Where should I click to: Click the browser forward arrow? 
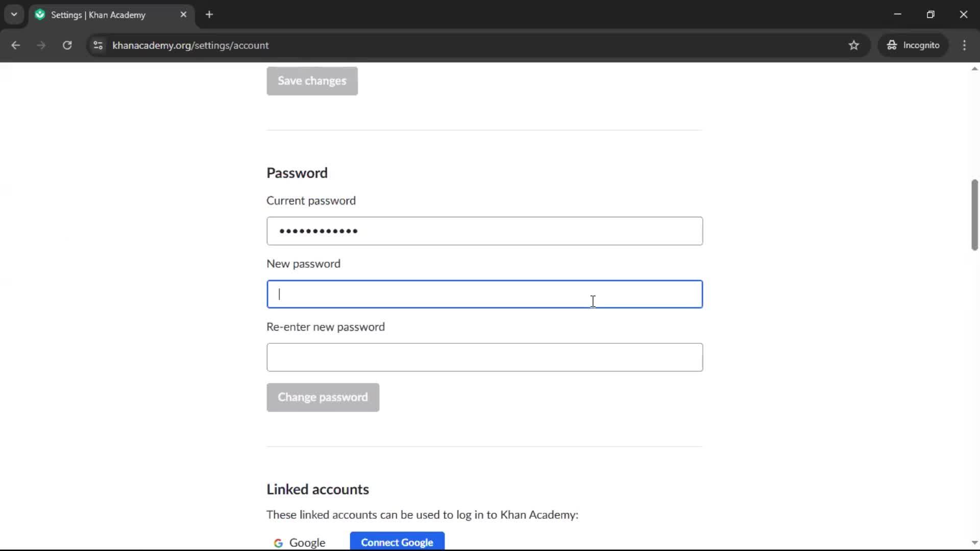pos(41,45)
